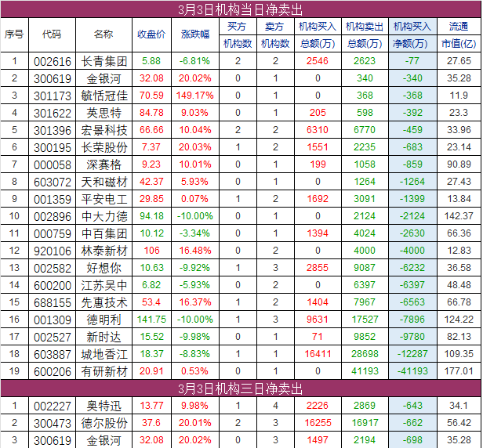Click the -12287 net amount cell
Viewport: 483px width, 448px height.
(412, 354)
